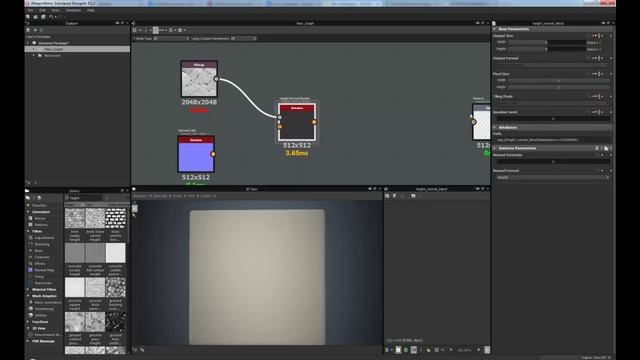Toggle Using Custom Parameters checkbox
This screenshot has width=640, height=360.
coord(233,38)
